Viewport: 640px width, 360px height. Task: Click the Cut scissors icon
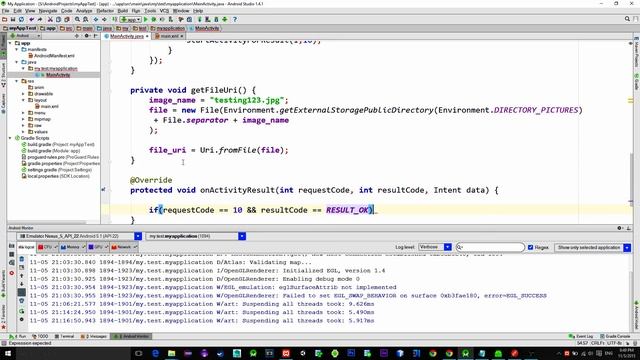50,19
